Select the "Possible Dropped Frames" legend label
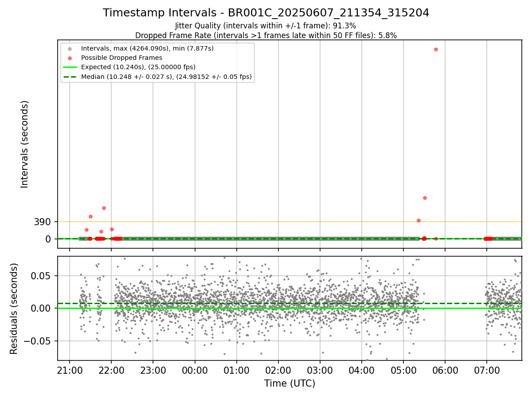 pos(121,58)
